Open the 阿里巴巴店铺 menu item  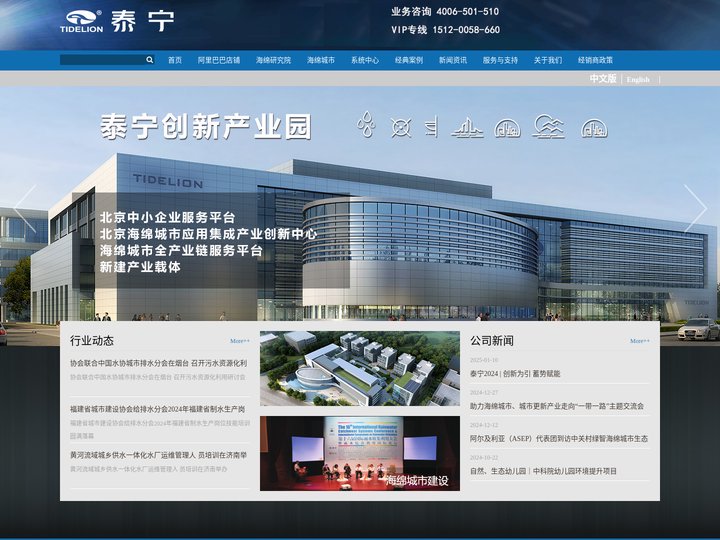coord(219,60)
